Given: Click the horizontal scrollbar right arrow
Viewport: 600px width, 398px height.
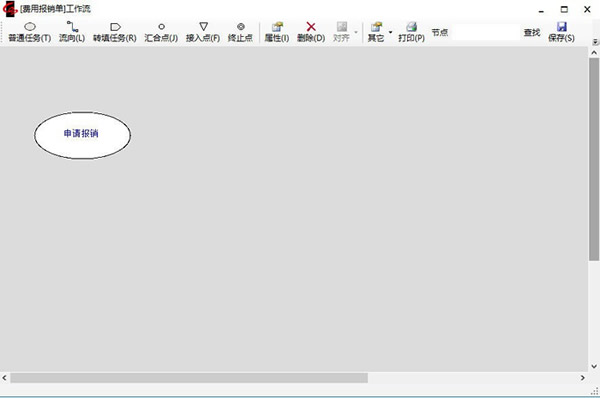Looking at the screenshot, I should click(x=582, y=378).
